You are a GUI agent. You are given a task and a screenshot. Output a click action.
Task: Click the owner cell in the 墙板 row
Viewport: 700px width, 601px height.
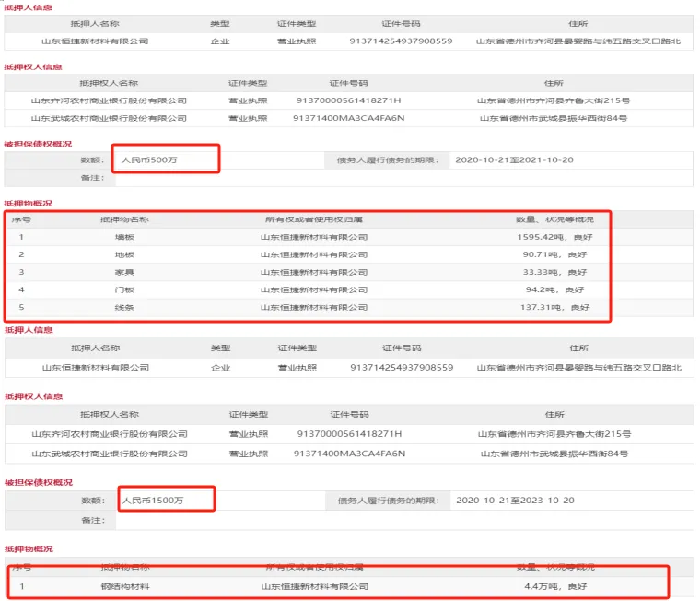click(x=314, y=237)
